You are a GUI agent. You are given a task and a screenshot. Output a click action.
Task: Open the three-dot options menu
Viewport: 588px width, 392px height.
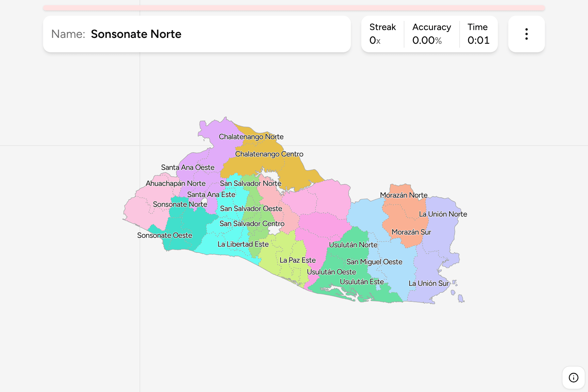click(x=526, y=34)
